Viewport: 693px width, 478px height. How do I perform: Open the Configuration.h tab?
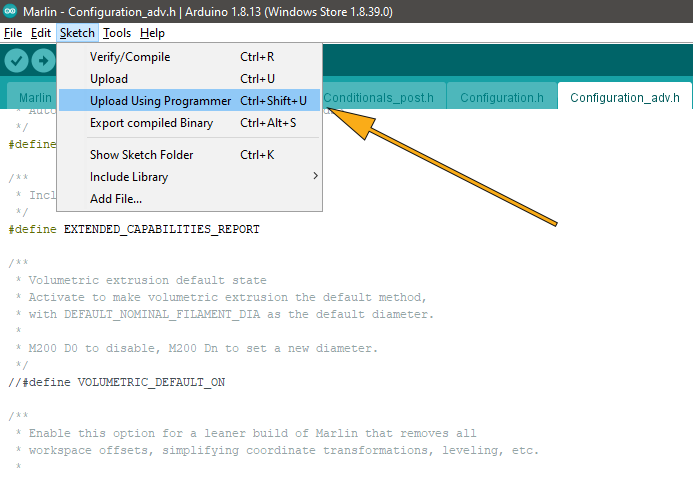pos(502,98)
